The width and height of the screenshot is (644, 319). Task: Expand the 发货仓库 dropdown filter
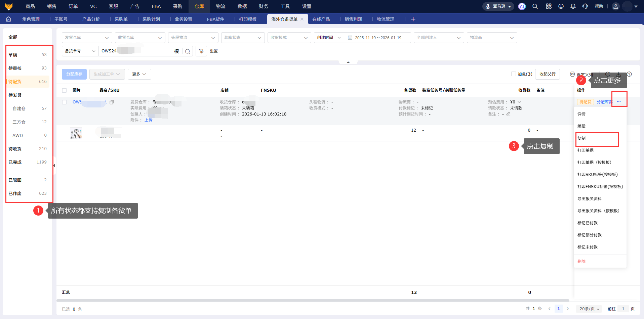87,38
